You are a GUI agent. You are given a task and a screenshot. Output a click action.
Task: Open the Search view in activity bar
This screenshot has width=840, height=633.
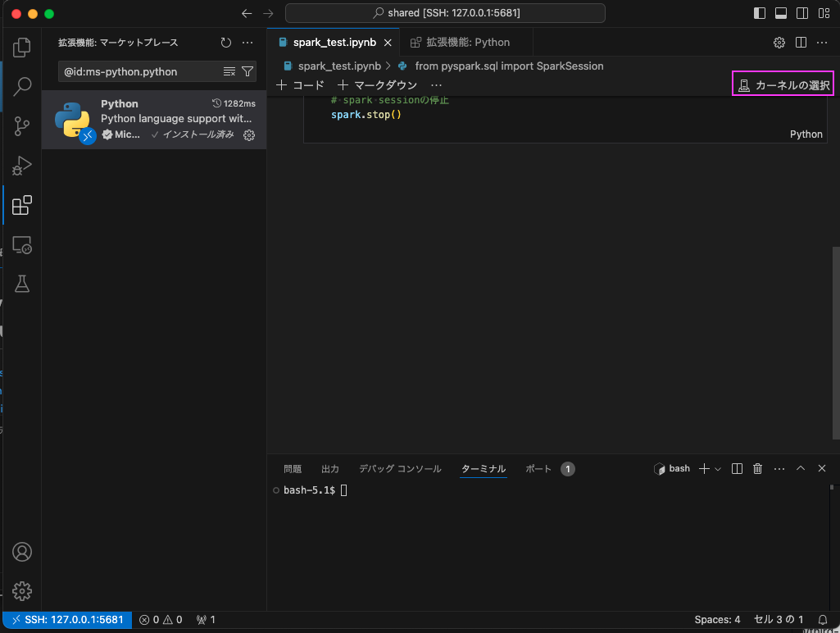click(x=22, y=86)
